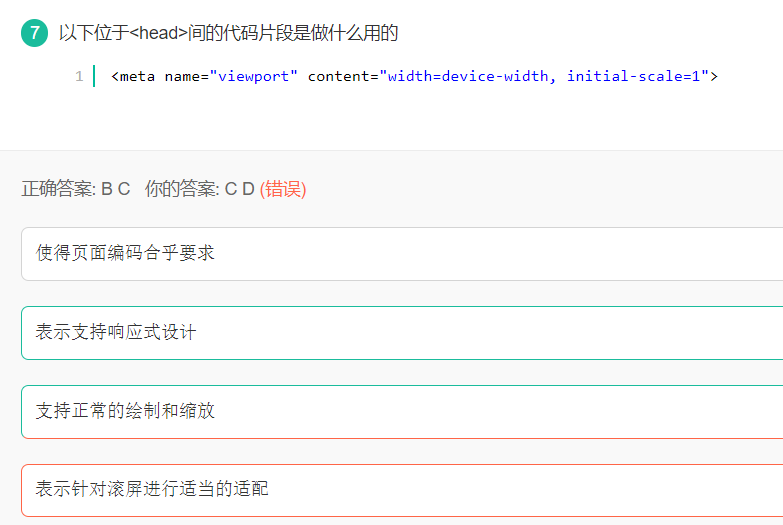Select option 使得页面编码合乎要求
This screenshot has width=783, height=525.
pyautogui.click(x=125, y=253)
